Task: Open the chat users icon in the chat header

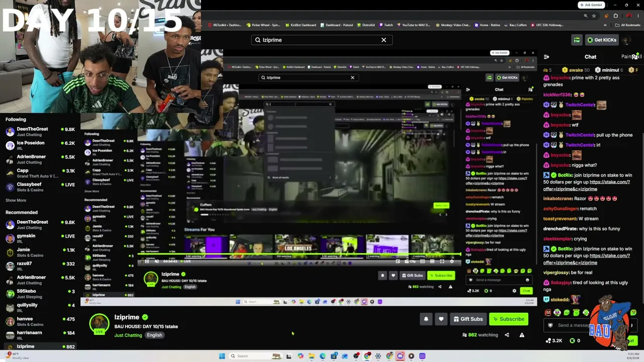Action: point(635,56)
